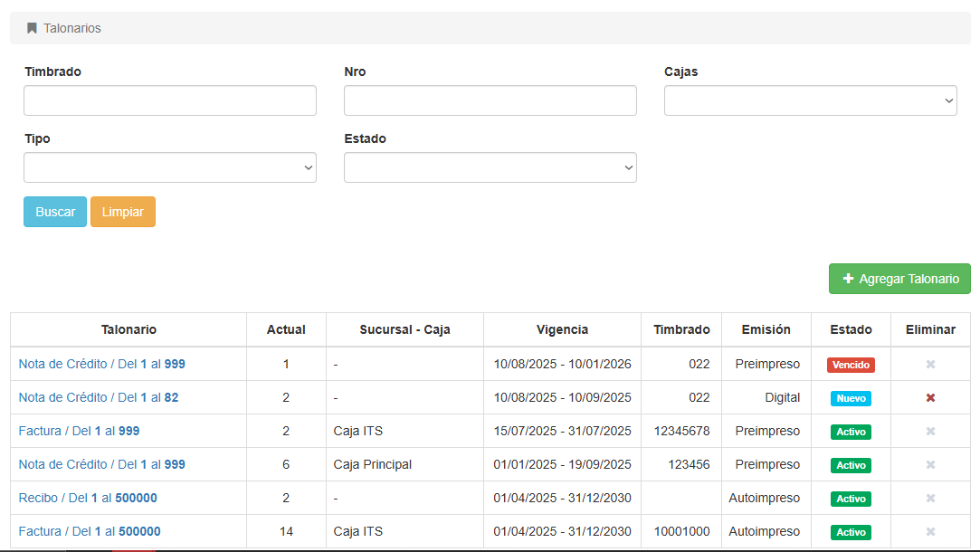Open Recibo / Del 1 al 500000 link
The image size is (980, 552).
coord(88,498)
